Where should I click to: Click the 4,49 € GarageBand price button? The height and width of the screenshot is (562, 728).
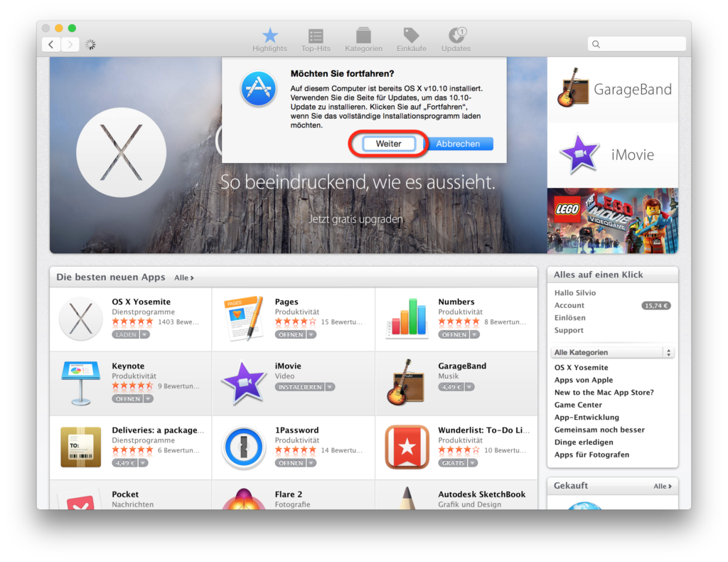451,387
